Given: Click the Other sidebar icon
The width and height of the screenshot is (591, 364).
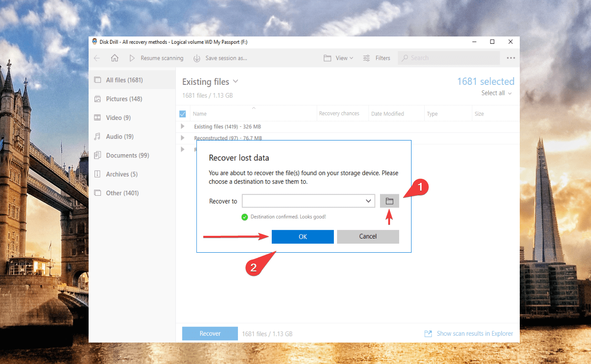Looking at the screenshot, I should tap(97, 193).
